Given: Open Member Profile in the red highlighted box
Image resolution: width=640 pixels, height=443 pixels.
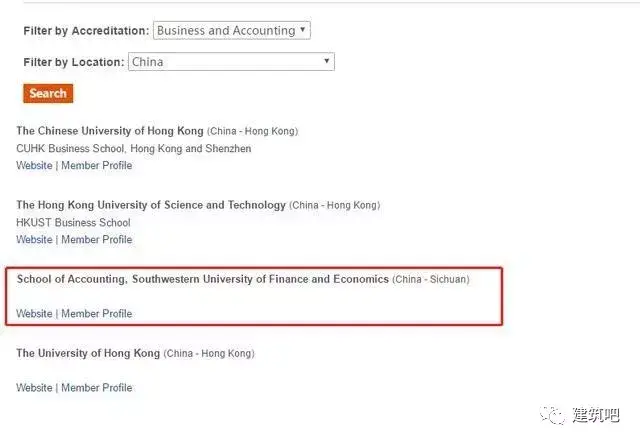Looking at the screenshot, I should coord(97,314).
